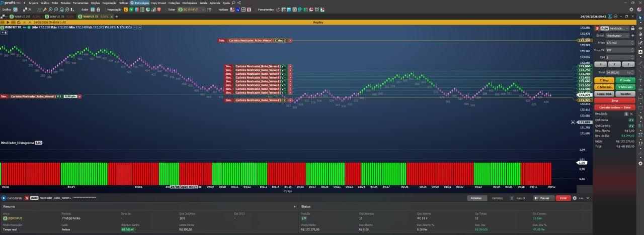Open the alarm clock tool in Ferramentas
Screen dimensions: 644x235
click(x=316, y=10)
